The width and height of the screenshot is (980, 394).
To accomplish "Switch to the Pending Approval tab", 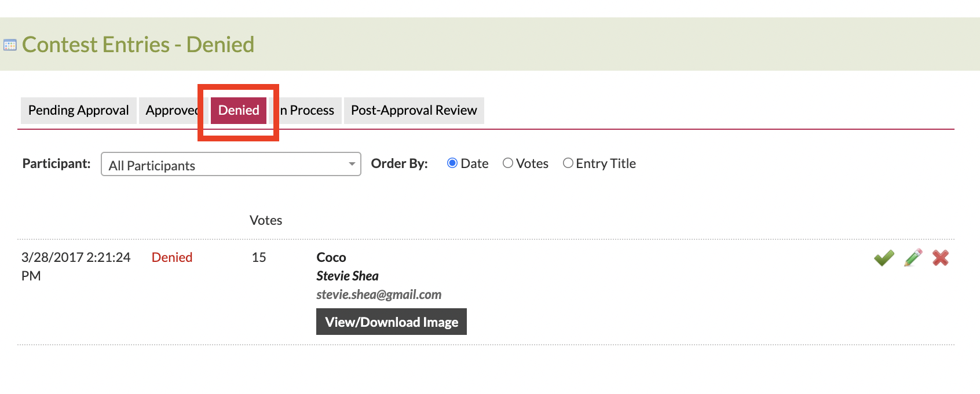I will [x=79, y=110].
